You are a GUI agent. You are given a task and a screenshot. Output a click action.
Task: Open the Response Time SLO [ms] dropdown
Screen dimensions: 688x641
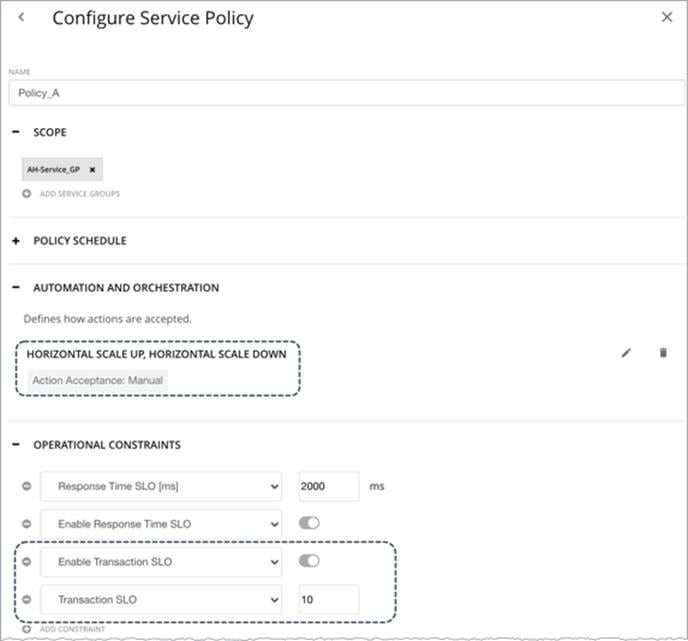pyautogui.click(x=161, y=486)
